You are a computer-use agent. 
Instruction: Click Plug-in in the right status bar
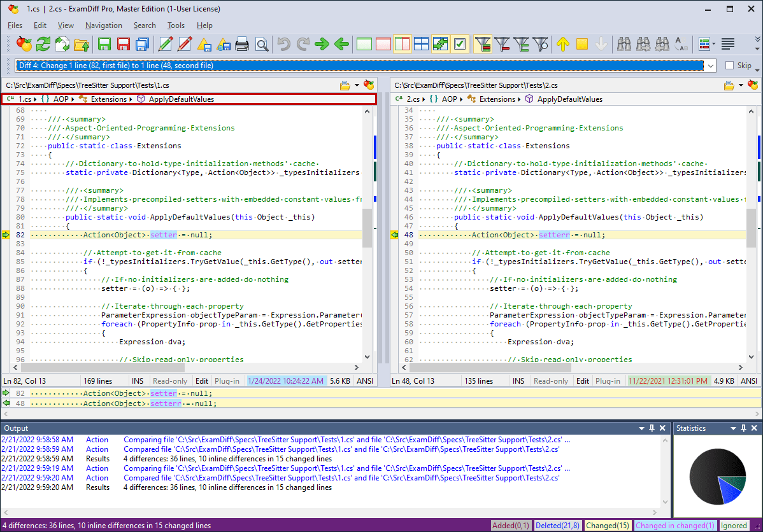click(x=608, y=381)
